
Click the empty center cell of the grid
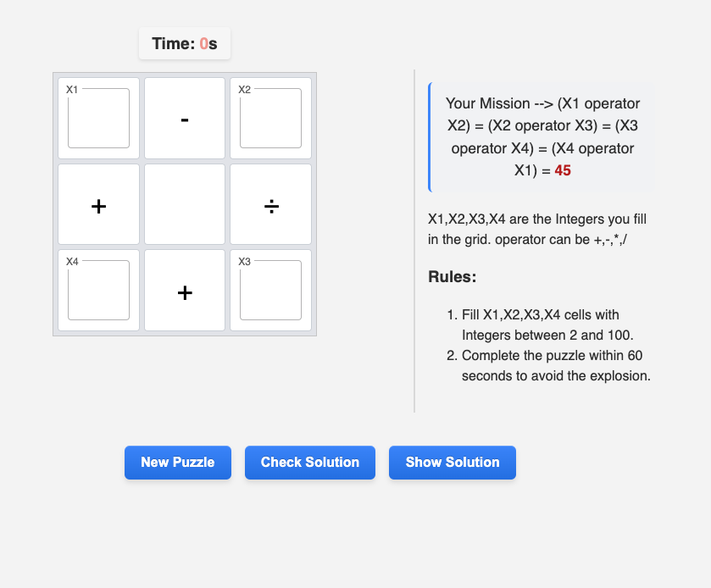[185, 205]
